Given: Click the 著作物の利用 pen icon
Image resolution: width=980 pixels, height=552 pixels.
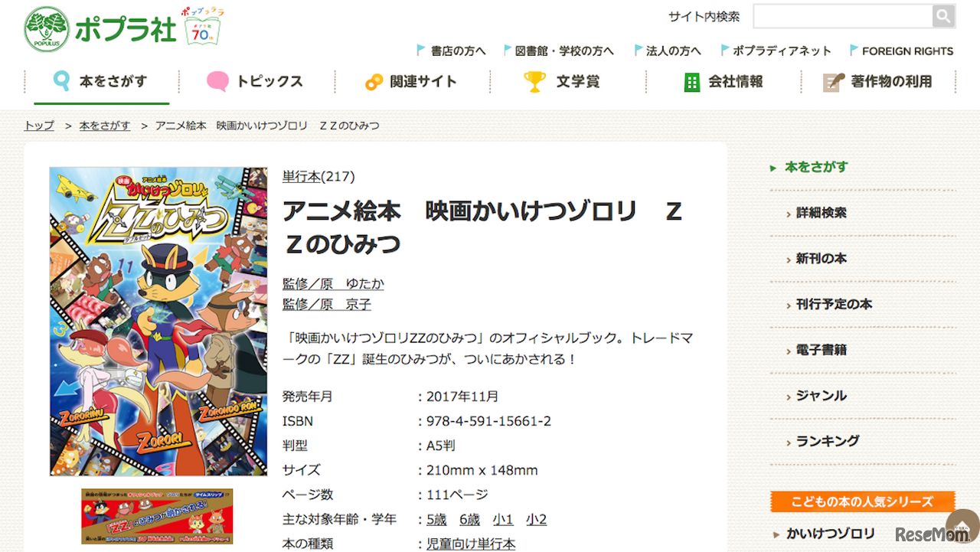Looking at the screenshot, I should [831, 80].
